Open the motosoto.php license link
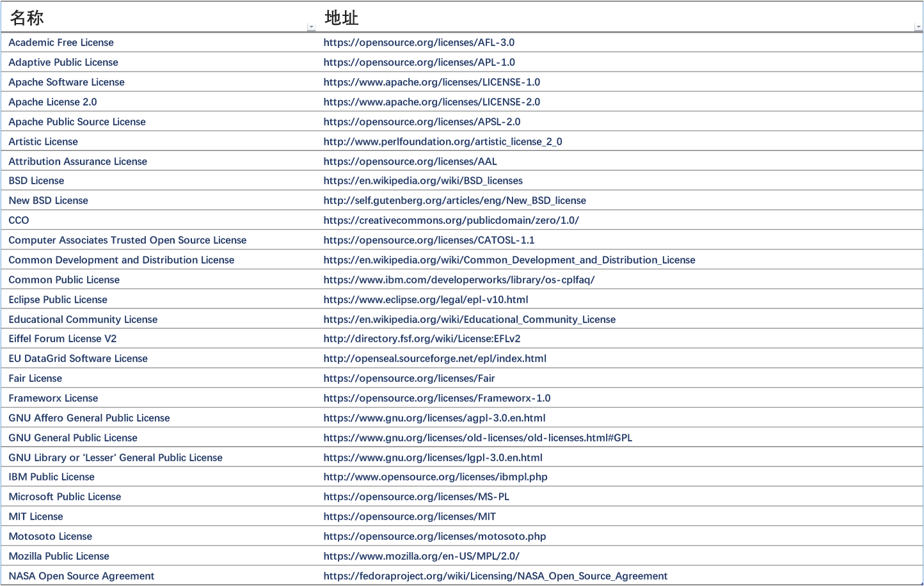 pyautogui.click(x=434, y=536)
